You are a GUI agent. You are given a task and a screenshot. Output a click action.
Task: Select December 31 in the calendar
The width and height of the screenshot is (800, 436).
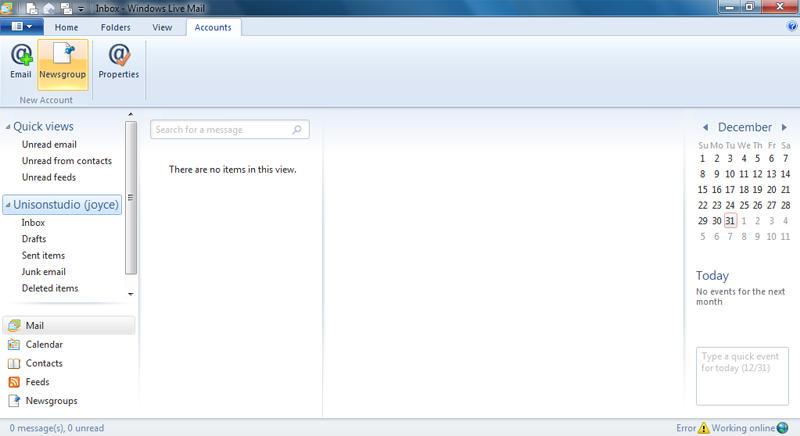coord(730,221)
